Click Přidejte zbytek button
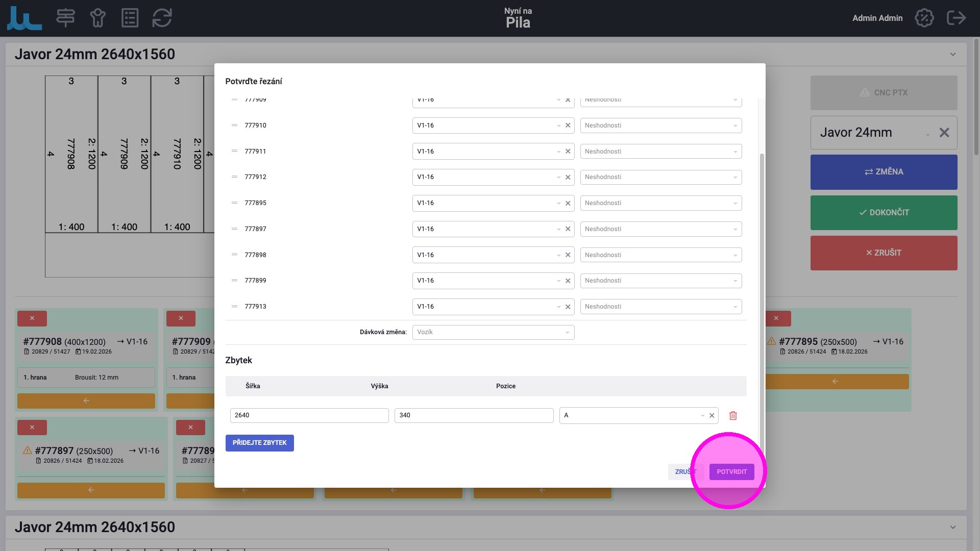 pos(259,443)
